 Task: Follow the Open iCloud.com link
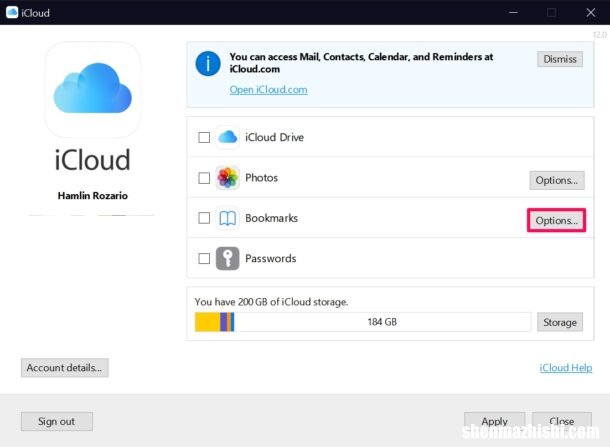(268, 89)
